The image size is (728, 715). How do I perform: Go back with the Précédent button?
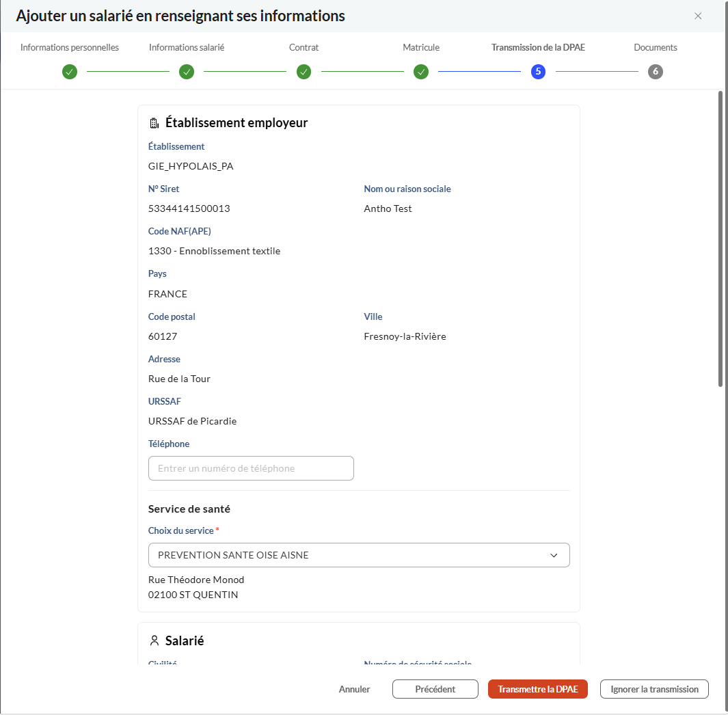pyautogui.click(x=435, y=689)
